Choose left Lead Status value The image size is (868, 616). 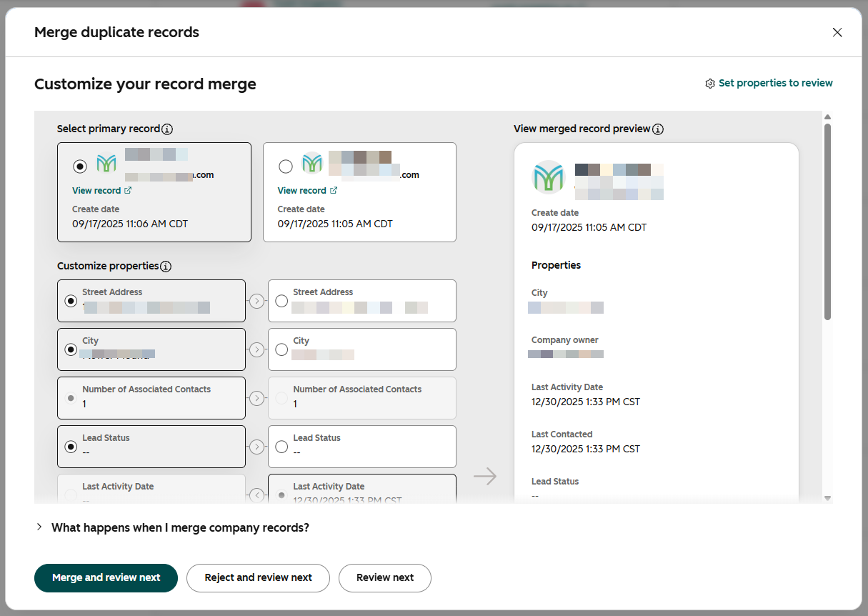[x=71, y=447]
